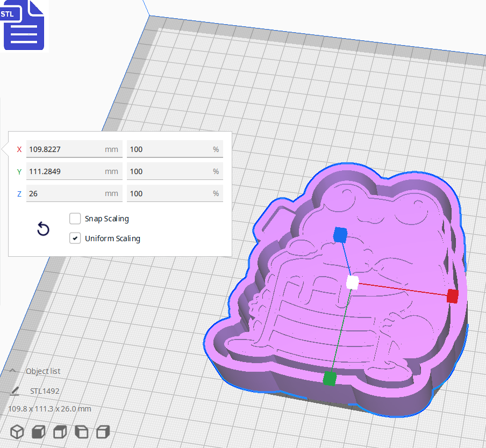Click the green Y-axis scale handle
The image size is (486, 448).
(x=330, y=379)
